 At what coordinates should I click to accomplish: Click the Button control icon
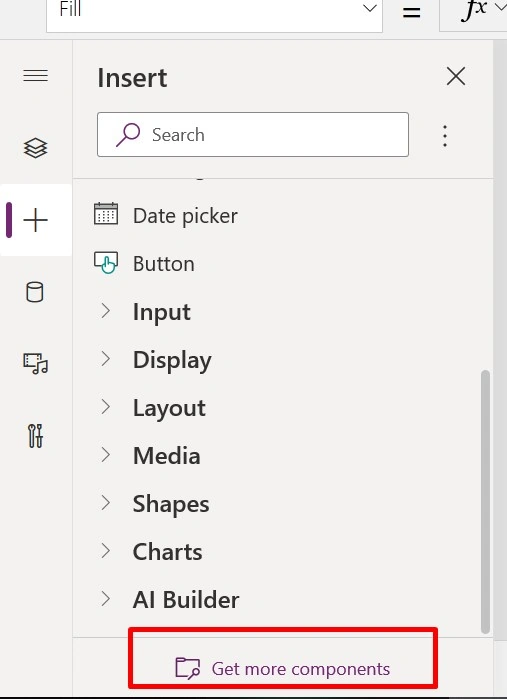(106, 263)
